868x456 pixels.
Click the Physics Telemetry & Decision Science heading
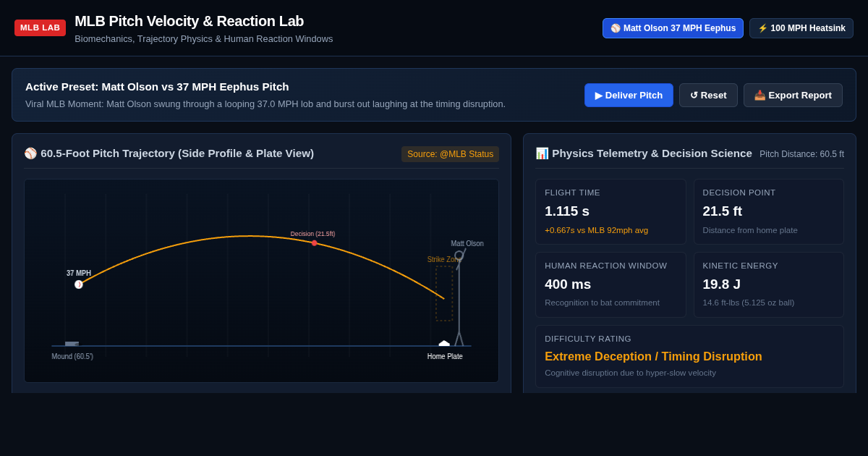(x=644, y=153)
